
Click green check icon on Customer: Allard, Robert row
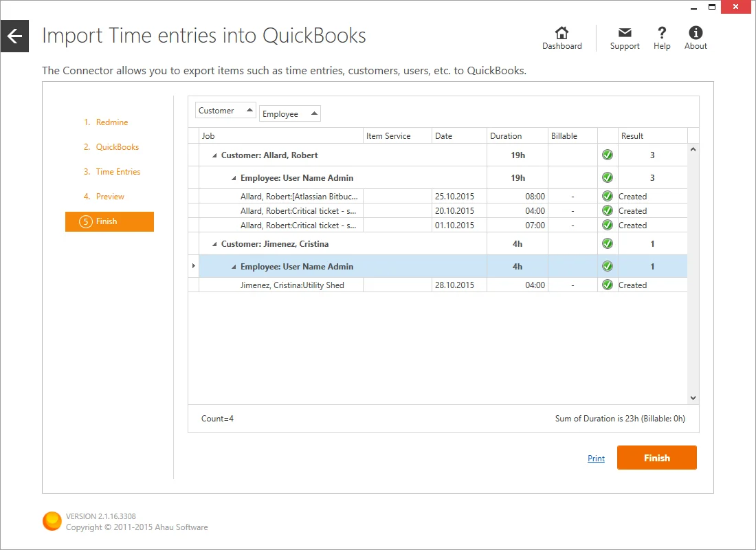coord(608,155)
